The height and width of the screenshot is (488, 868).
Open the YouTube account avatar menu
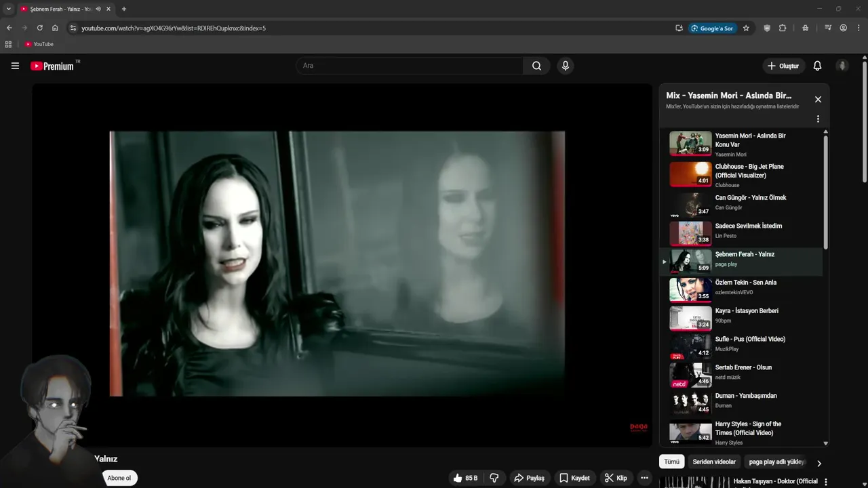(x=842, y=66)
